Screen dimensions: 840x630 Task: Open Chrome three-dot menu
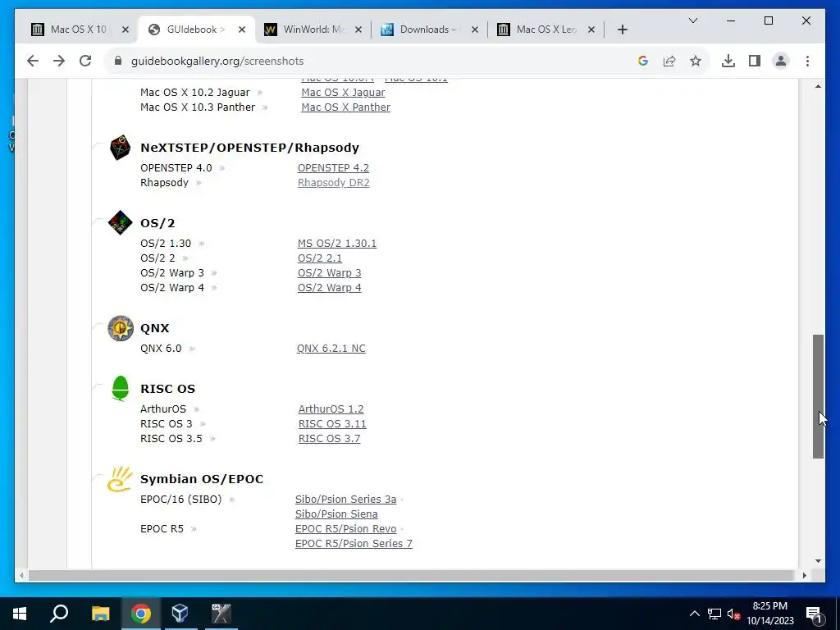(807, 61)
